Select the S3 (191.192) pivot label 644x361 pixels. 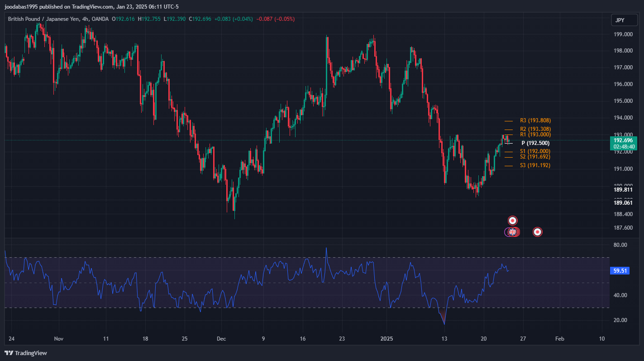pos(535,165)
